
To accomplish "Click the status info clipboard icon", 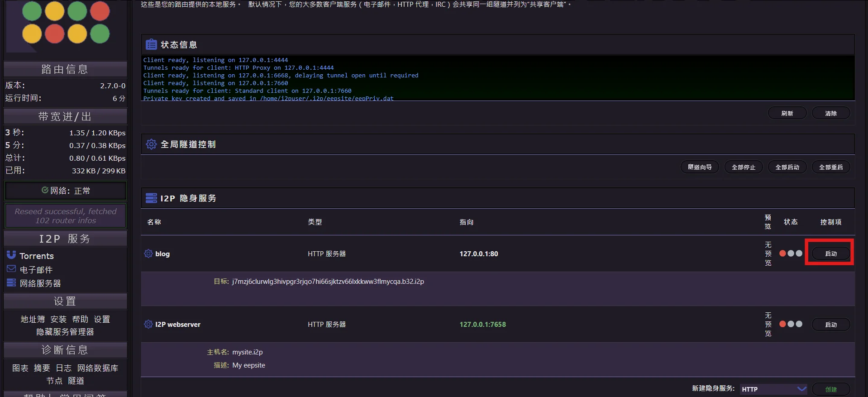I will (x=151, y=44).
